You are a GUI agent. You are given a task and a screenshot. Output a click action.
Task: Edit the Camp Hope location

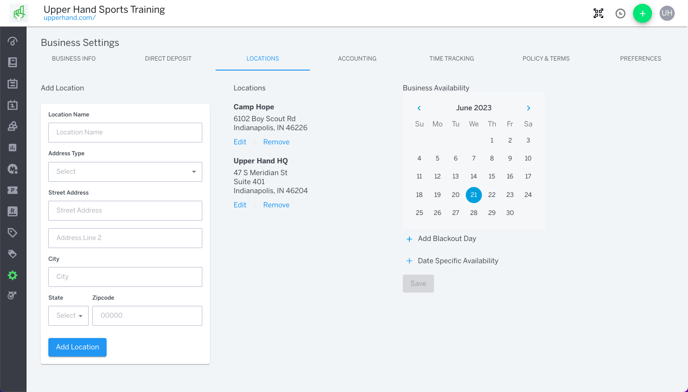pyautogui.click(x=240, y=142)
